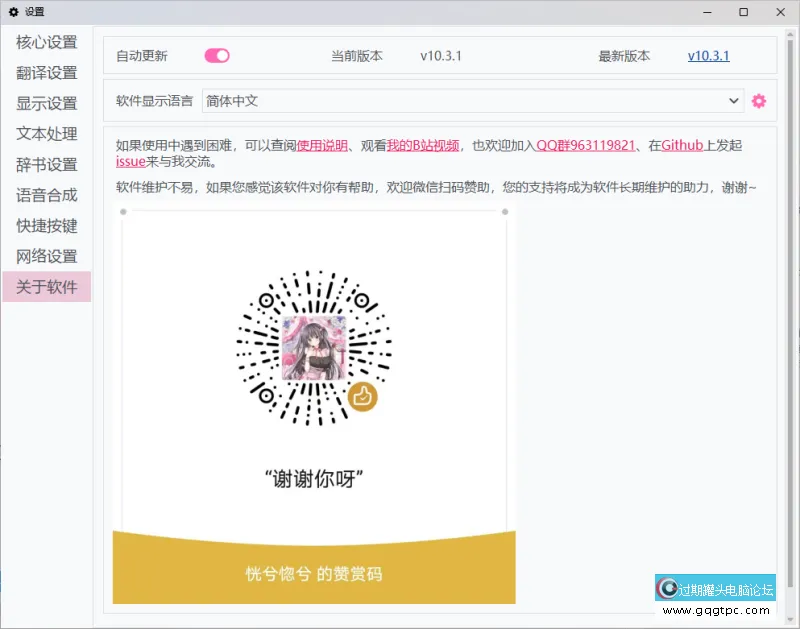
Task: Click the v10.3.1 latest version link
Action: point(708,56)
